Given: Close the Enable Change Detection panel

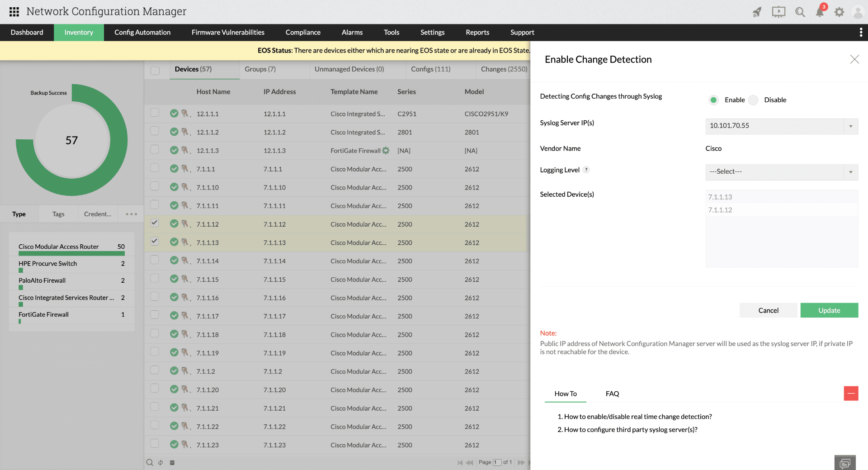Looking at the screenshot, I should click(854, 59).
